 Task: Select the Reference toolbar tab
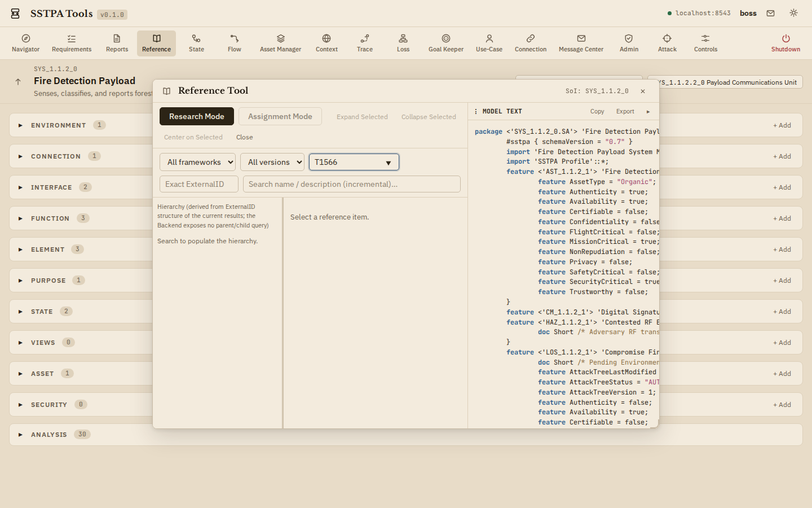156,43
